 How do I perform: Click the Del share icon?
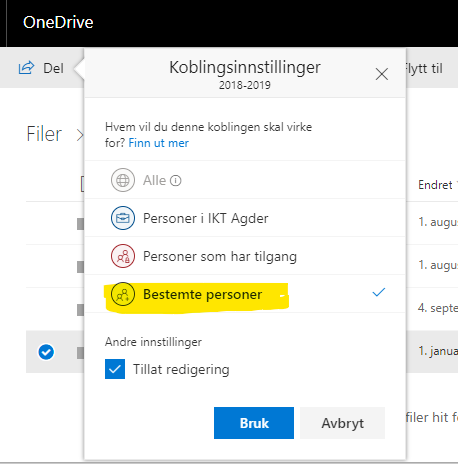pos(26,68)
